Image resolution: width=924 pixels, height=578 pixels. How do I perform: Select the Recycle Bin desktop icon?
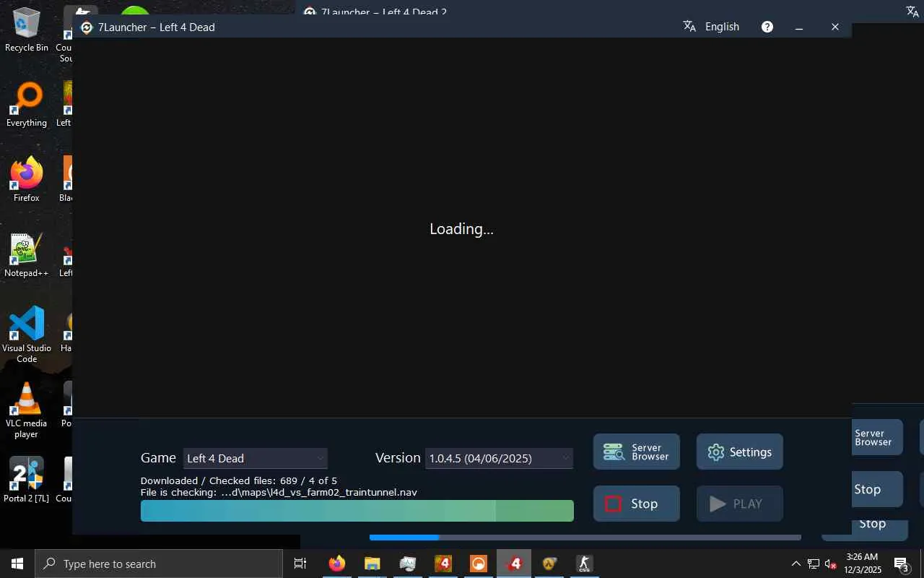pos(27,30)
